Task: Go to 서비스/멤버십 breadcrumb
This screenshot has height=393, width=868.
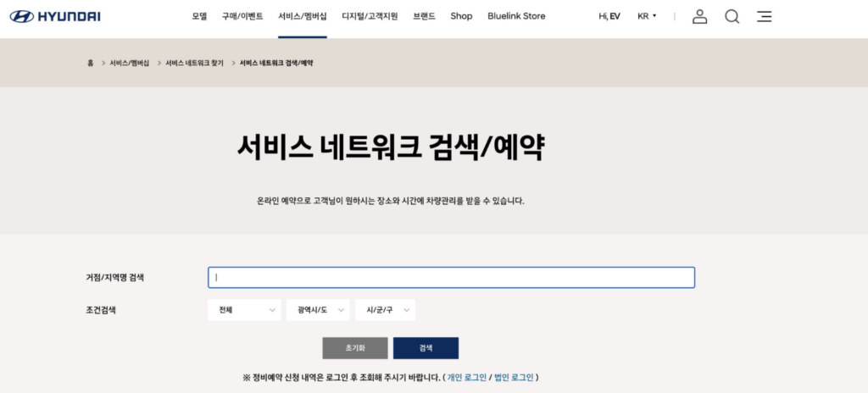Action: (x=130, y=64)
